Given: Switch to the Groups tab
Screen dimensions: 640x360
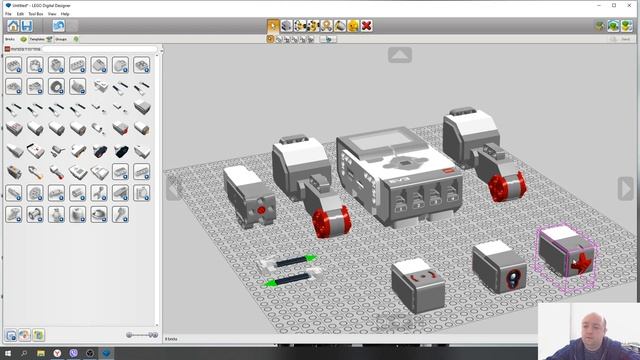Looking at the screenshot, I should point(66,39).
